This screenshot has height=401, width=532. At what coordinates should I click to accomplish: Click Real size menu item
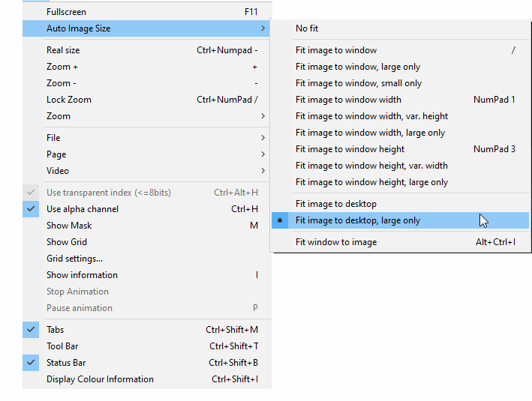tap(63, 50)
